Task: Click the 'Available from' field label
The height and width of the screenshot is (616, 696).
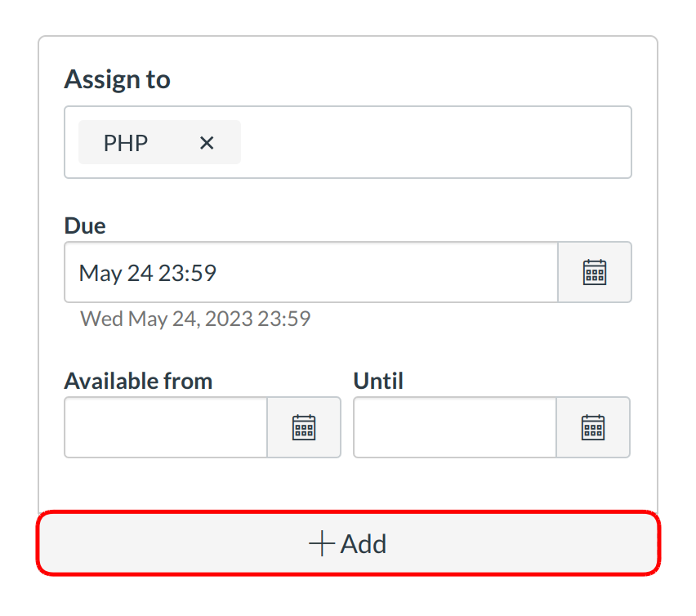Action: [138, 381]
